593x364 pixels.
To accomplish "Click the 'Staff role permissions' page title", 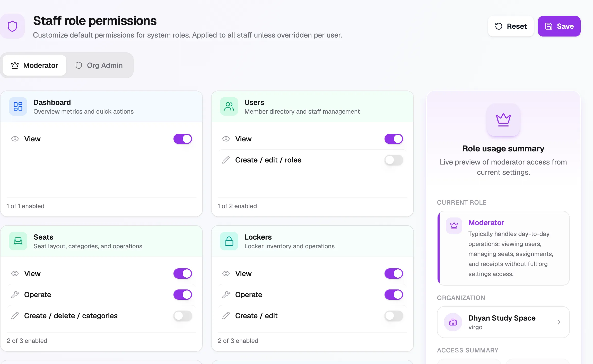I will click(95, 21).
